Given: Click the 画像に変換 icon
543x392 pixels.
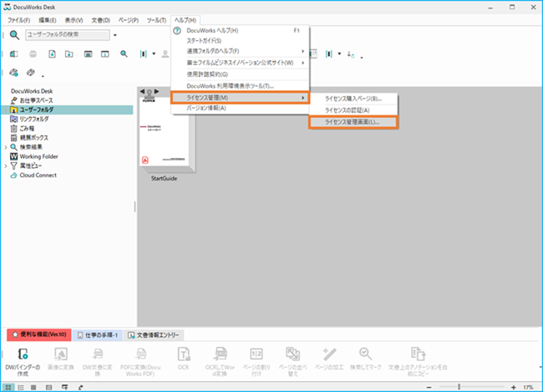Looking at the screenshot, I should (x=61, y=354).
